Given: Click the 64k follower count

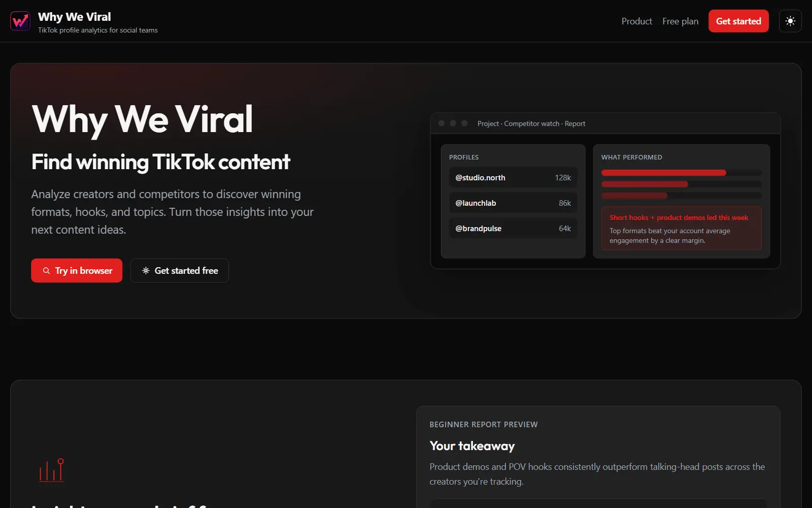Looking at the screenshot, I should 565,228.
